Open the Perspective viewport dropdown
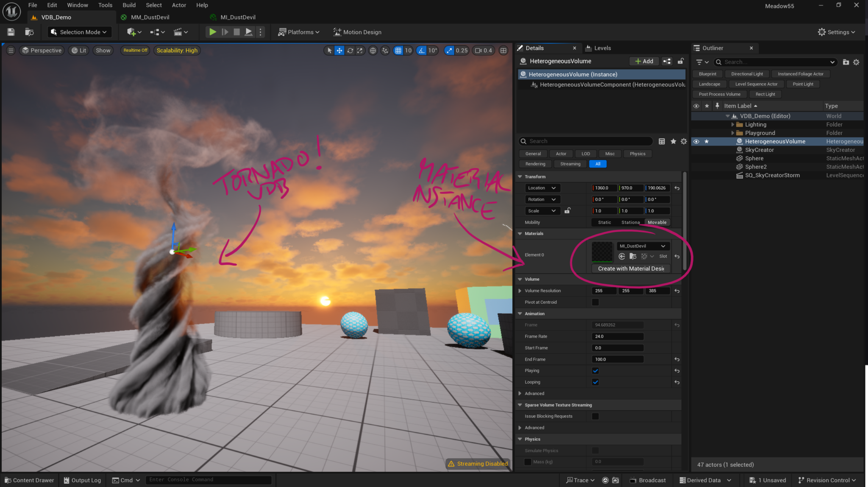868x487 pixels. point(41,50)
